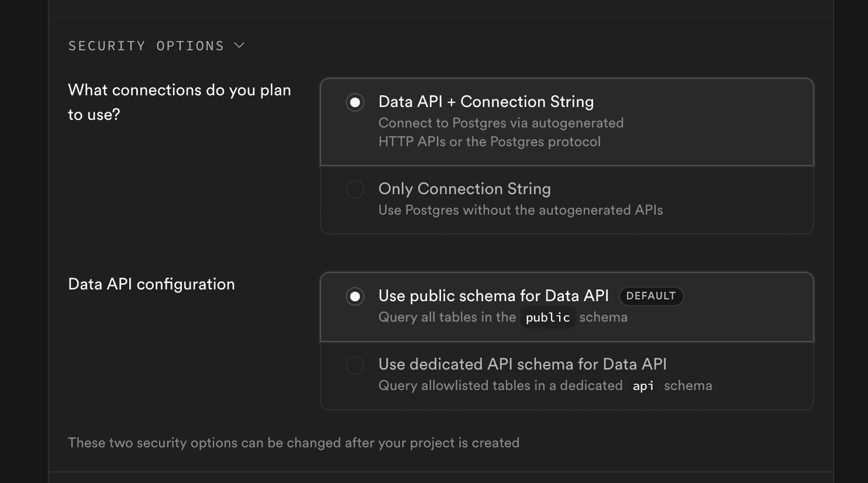Click the Data API + Connection String card

[566, 121]
